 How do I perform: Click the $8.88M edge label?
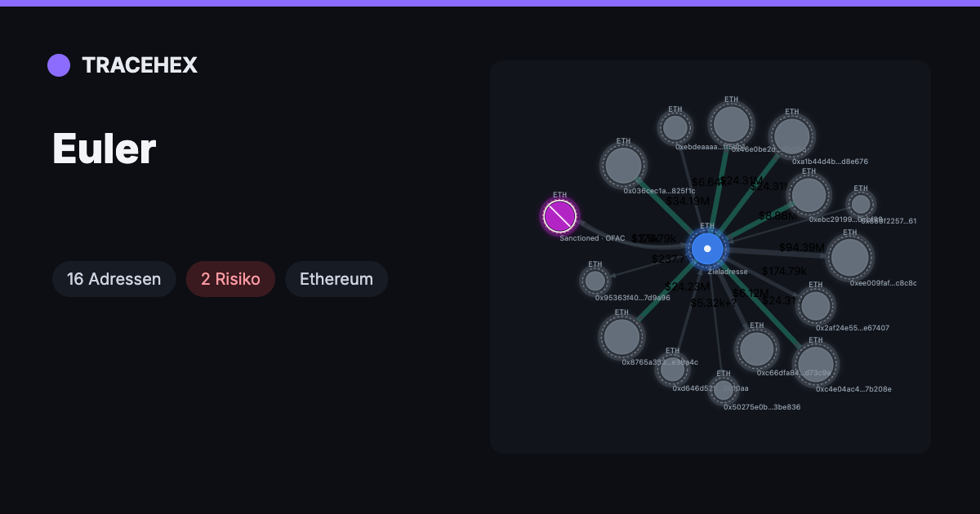[x=777, y=215]
